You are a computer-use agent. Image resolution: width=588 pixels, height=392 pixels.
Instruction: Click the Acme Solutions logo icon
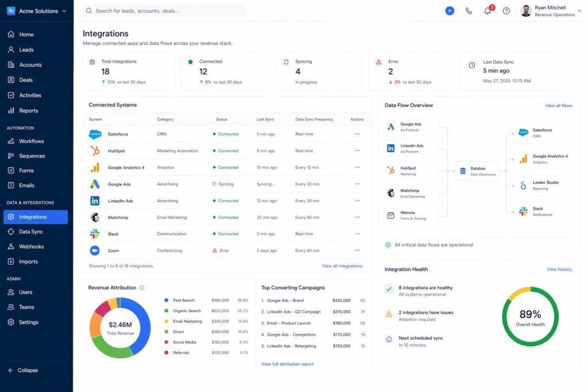point(11,11)
